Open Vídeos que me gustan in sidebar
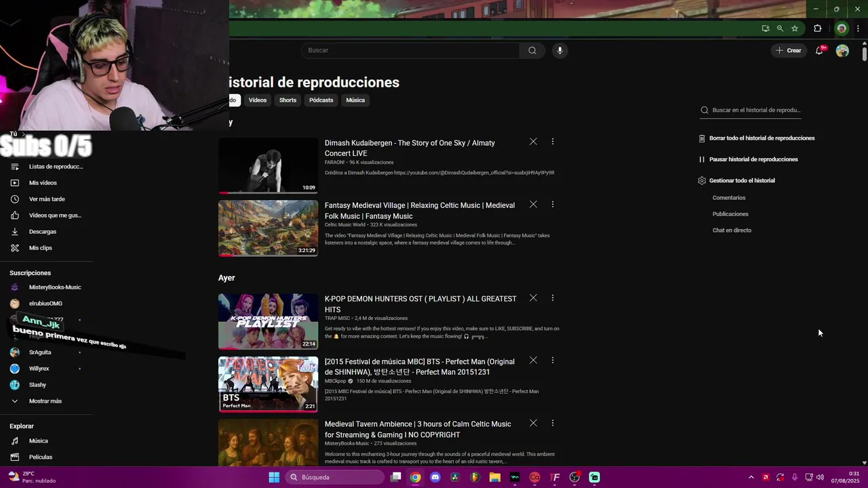The width and height of the screenshot is (868, 488). pos(47,216)
